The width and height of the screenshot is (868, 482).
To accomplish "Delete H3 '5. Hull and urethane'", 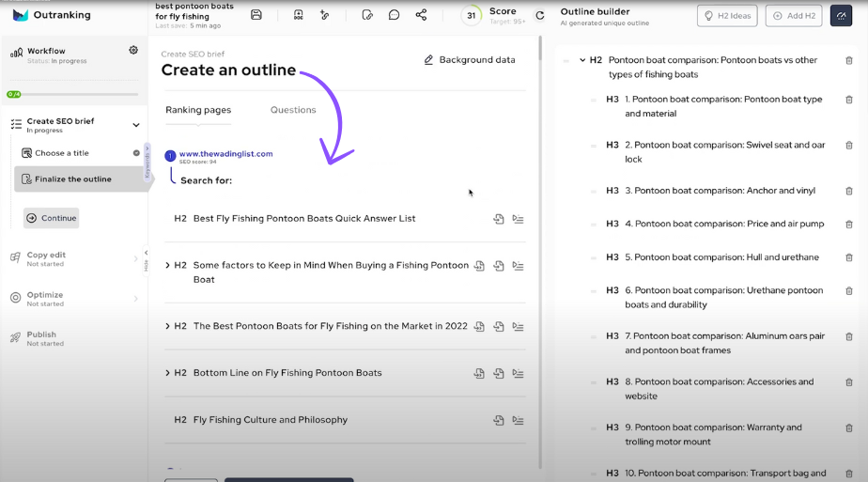I will click(x=848, y=257).
